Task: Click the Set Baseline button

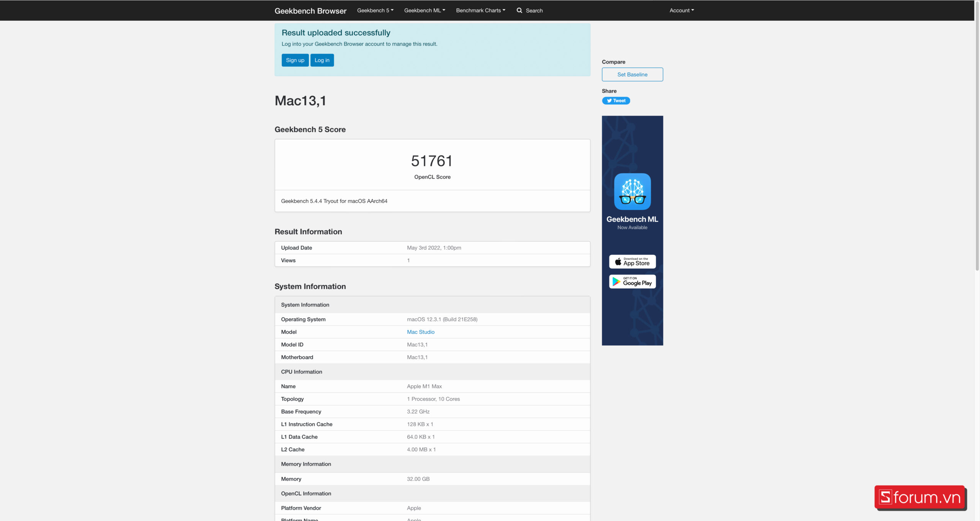Action: coord(632,74)
